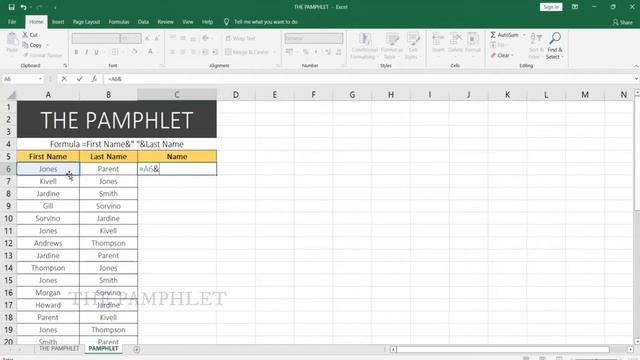
Task: Open Find & Select magnifier icon
Action: (x=555, y=38)
